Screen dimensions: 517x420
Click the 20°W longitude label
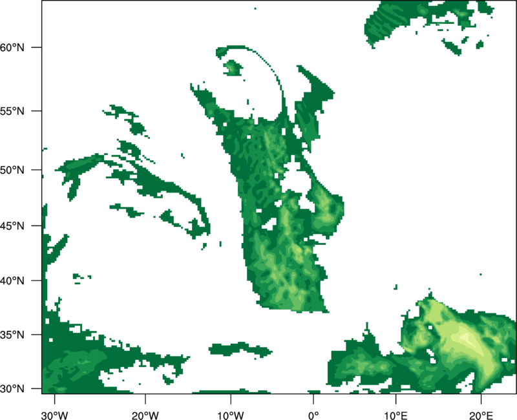(x=145, y=415)
